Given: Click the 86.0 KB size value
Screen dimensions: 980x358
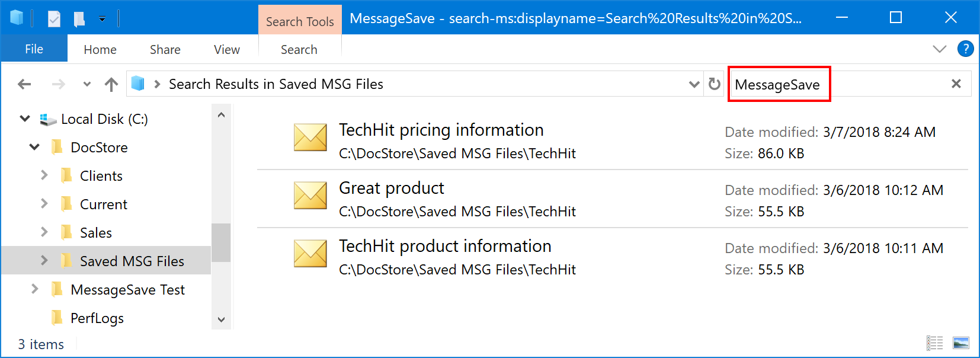Looking at the screenshot, I should click(x=781, y=154).
